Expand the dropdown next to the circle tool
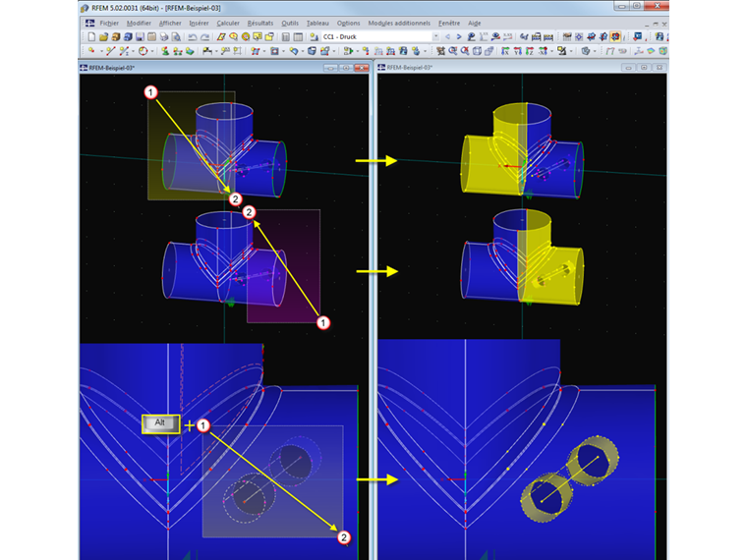 pyautogui.click(x=152, y=51)
